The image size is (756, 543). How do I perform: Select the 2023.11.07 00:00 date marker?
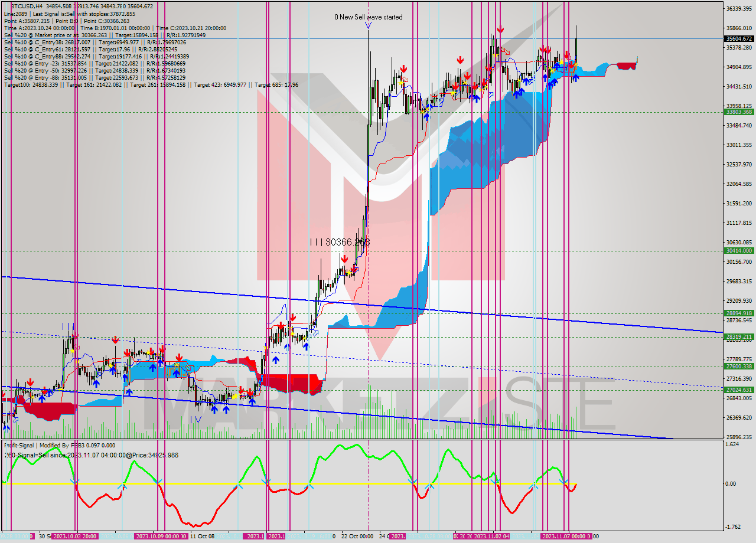pos(566,537)
